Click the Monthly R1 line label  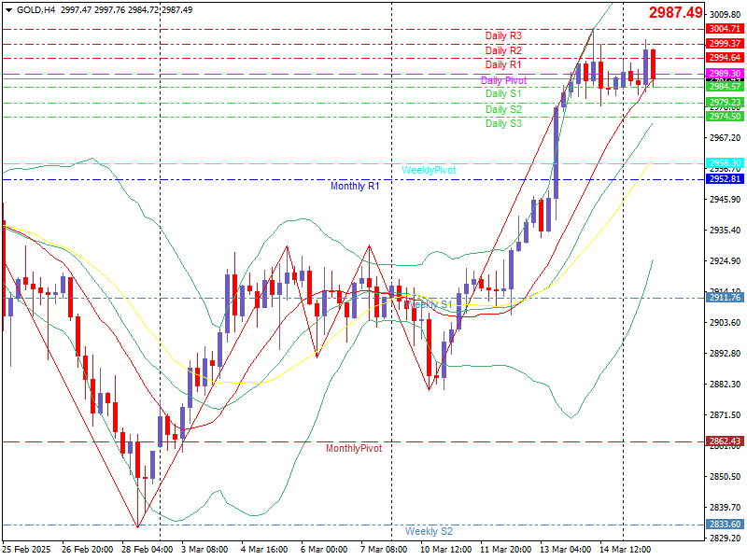(x=355, y=186)
